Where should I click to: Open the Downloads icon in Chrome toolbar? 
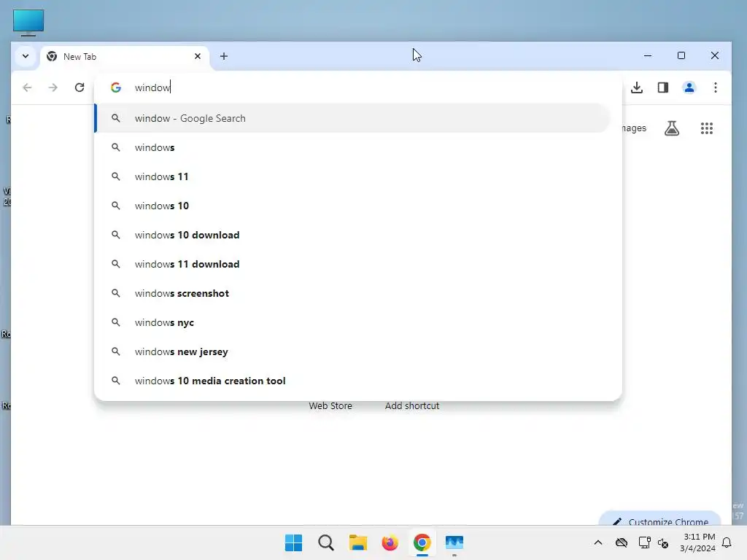coord(636,87)
